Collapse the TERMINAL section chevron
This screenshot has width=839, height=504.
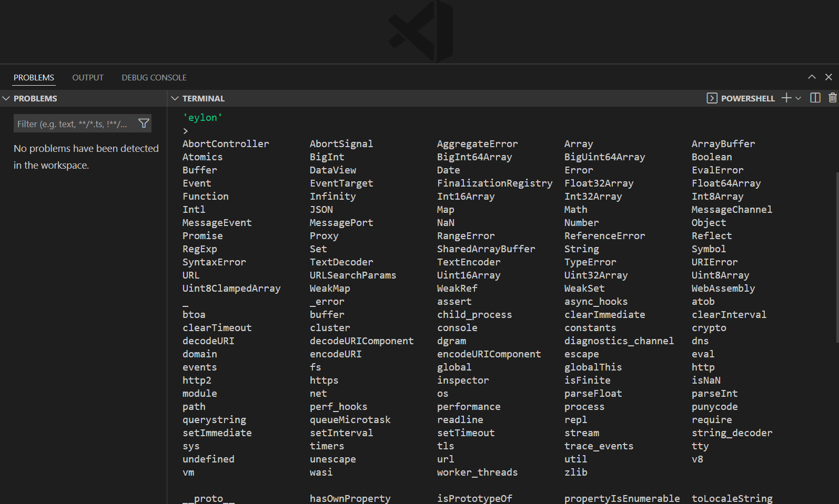175,98
